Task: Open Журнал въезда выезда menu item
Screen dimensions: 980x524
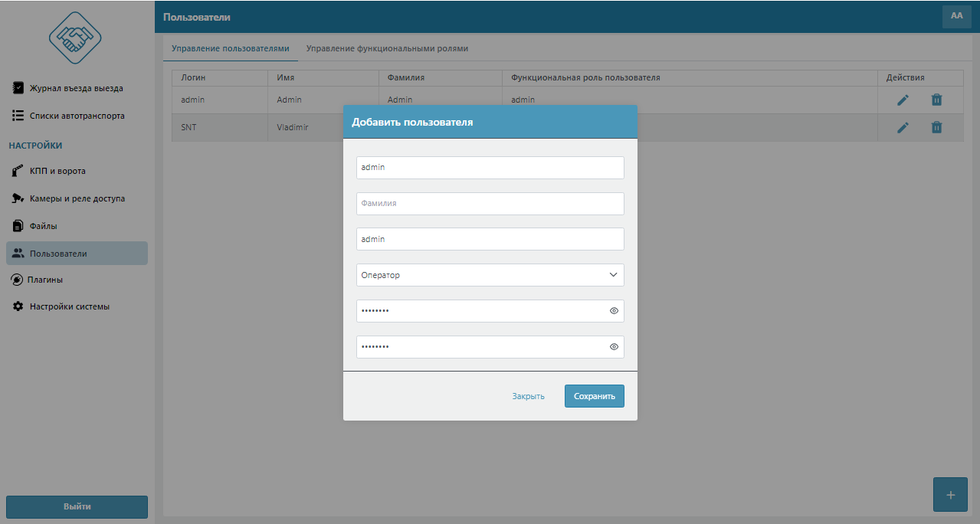Action: pos(76,88)
